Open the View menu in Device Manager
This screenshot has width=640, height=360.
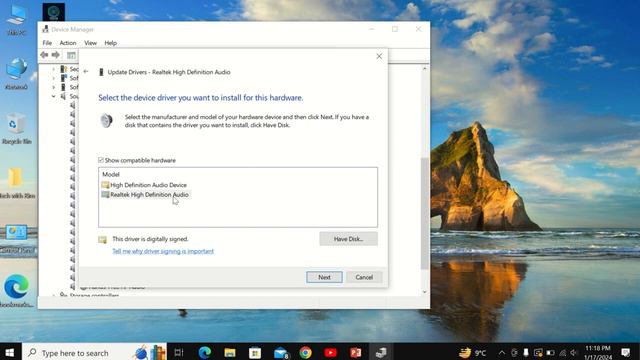coord(90,43)
